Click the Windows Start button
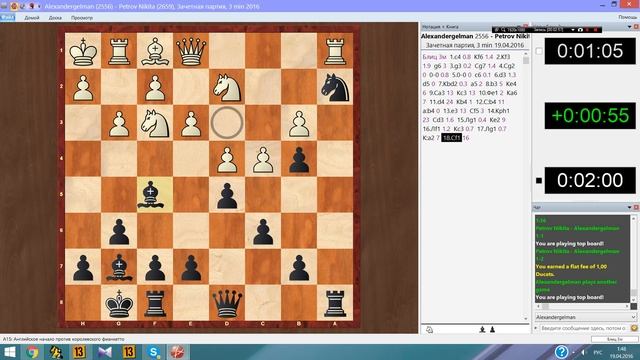Image resolution: width=640 pixels, height=360 pixels. [9, 352]
